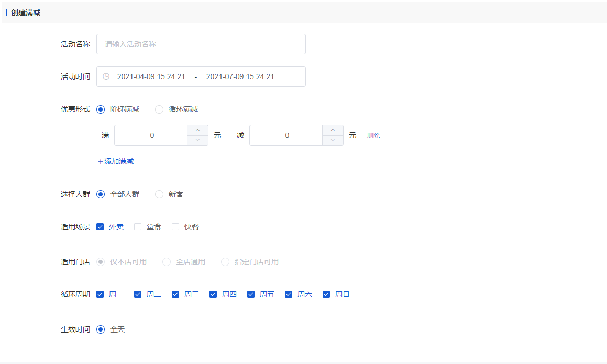Check the 堂食 checkbox
Screen dimensions: 607x364
tap(138, 227)
